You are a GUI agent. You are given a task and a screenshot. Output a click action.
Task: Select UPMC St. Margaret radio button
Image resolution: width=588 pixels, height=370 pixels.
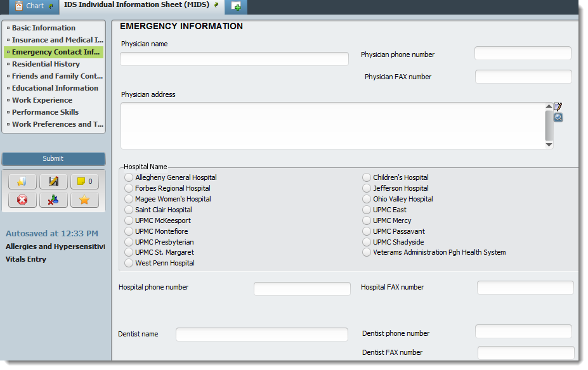129,252
